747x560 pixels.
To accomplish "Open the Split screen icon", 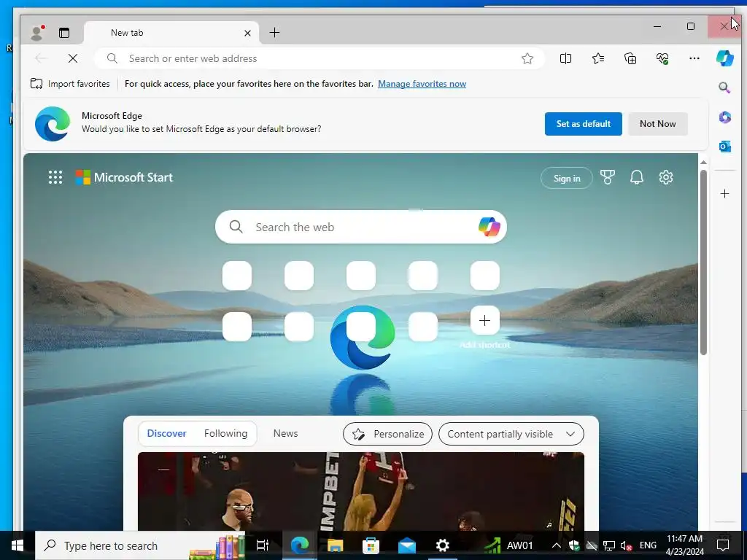I will [x=565, y=58].
